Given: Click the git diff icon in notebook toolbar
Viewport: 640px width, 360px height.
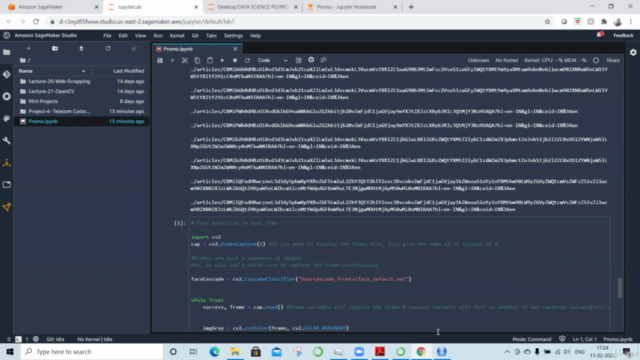Looking at the screenshot, I should (x=324, y=60).
